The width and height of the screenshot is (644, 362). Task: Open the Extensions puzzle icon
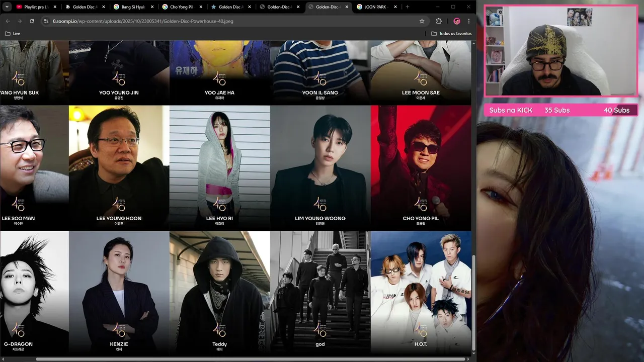439,21
